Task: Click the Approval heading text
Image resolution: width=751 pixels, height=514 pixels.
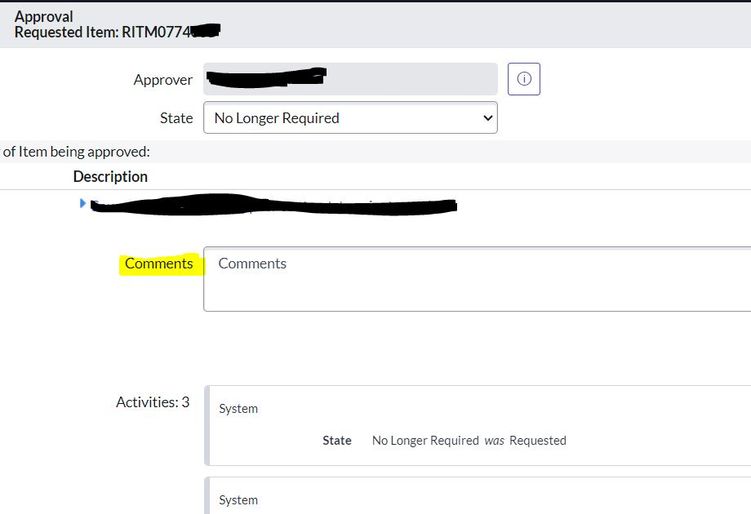Action: [44, 16]
